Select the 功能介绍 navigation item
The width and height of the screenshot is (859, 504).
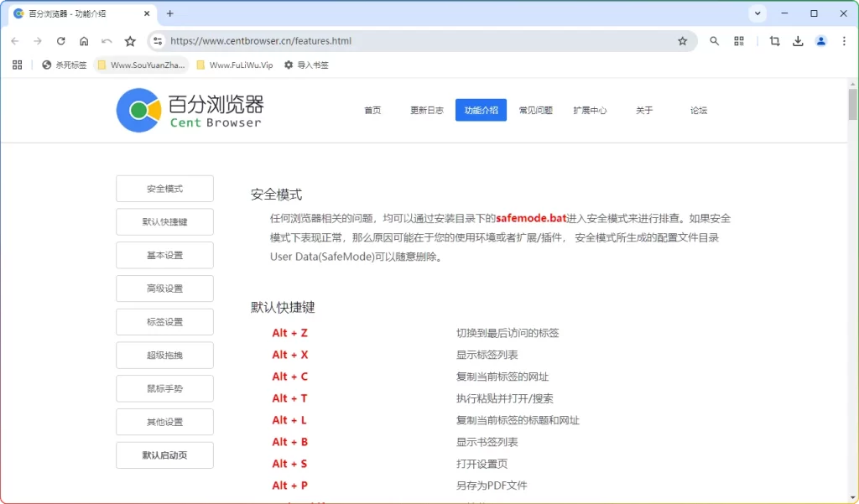pos(481,110)
